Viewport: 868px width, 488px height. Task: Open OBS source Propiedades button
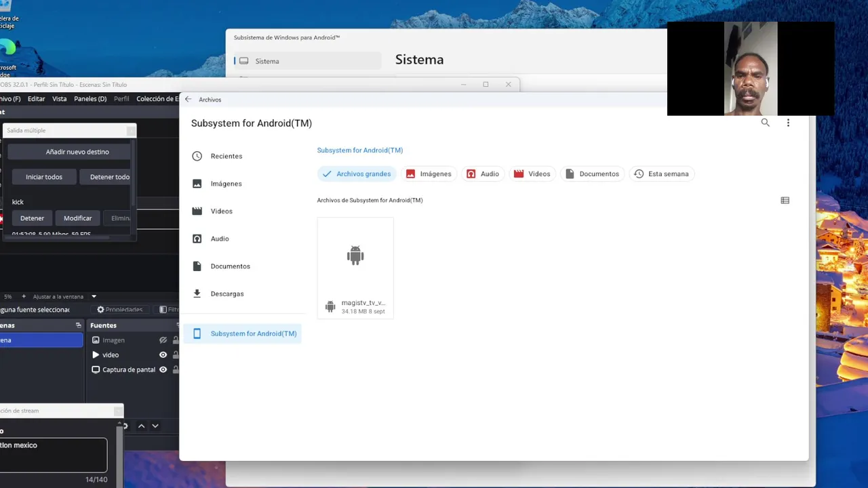120,310
